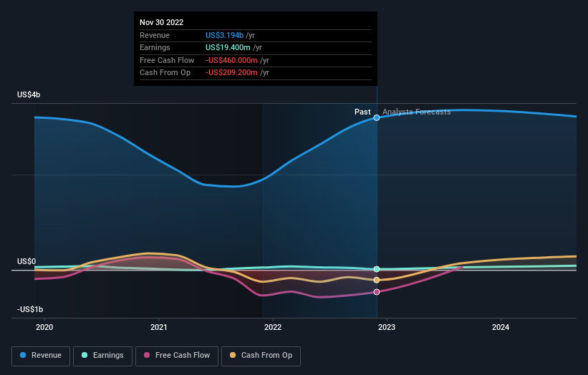Click the Nov 30 2022 tooltip date
The width and height of the screenshot is (588, 375).
[162, 22]
